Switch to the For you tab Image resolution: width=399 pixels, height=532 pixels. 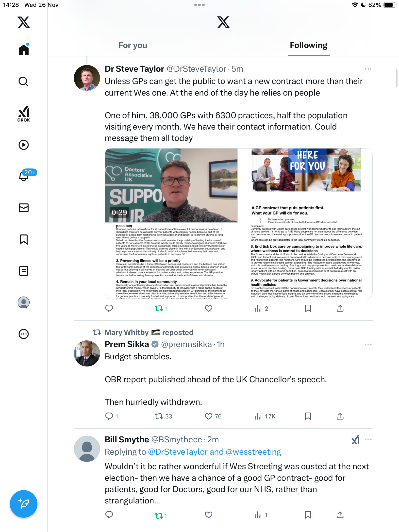(x=133, y=45)
